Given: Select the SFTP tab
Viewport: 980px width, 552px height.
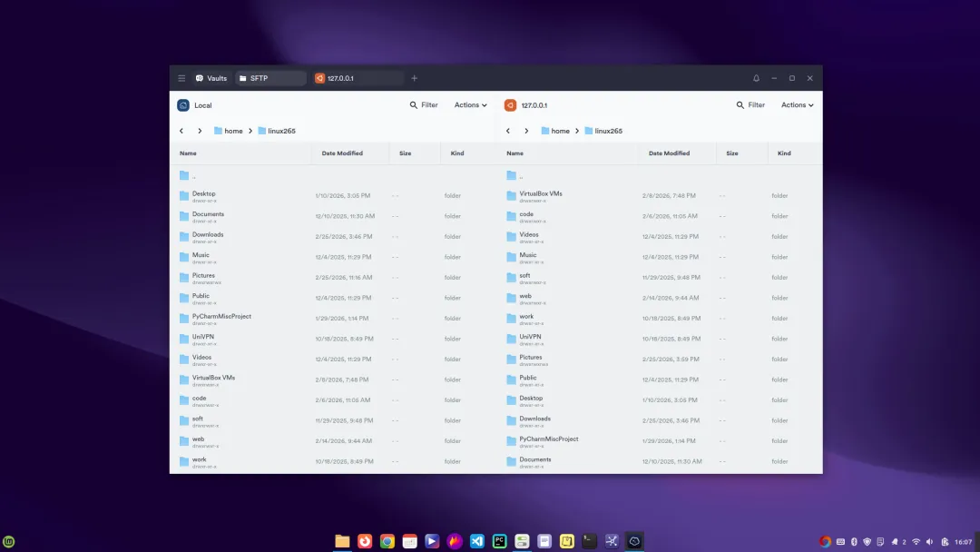Looking at the screenshot, I should 270,78.
